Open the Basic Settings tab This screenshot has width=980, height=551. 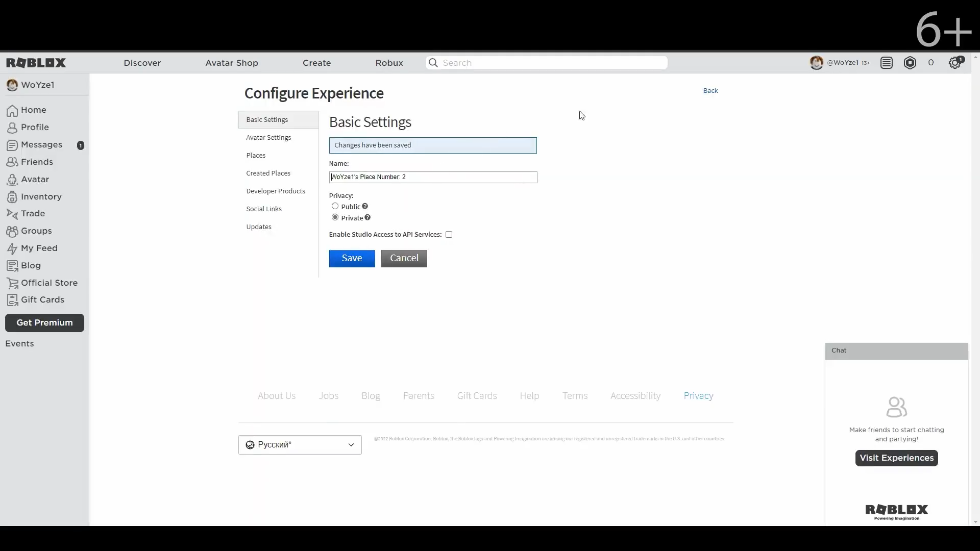point(278,119)
